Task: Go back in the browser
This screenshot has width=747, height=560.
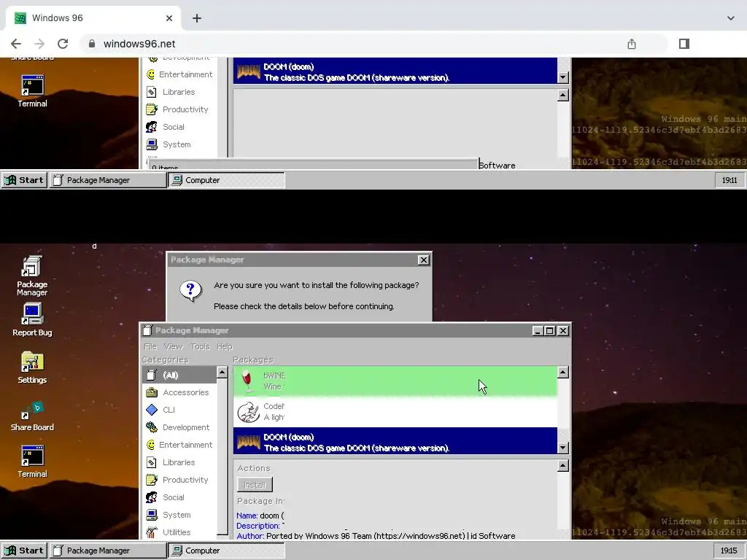Action: [x=16, y=44]
